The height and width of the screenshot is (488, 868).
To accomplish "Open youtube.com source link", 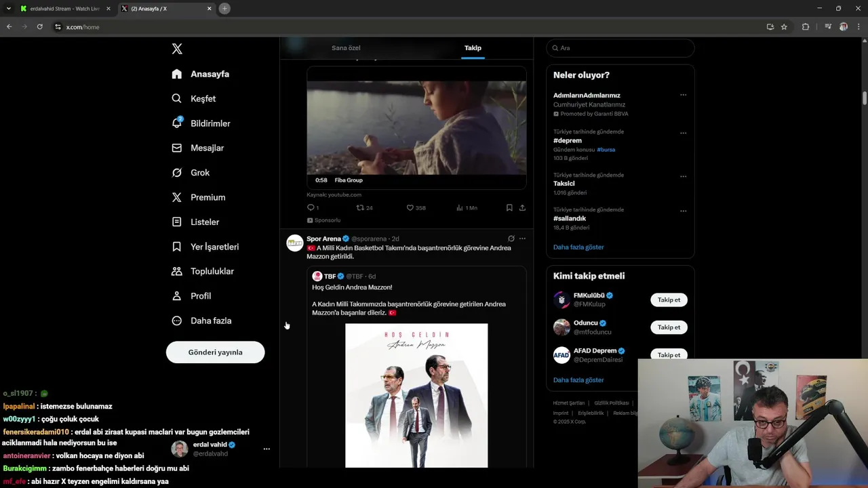I will (x=334, y=195).
